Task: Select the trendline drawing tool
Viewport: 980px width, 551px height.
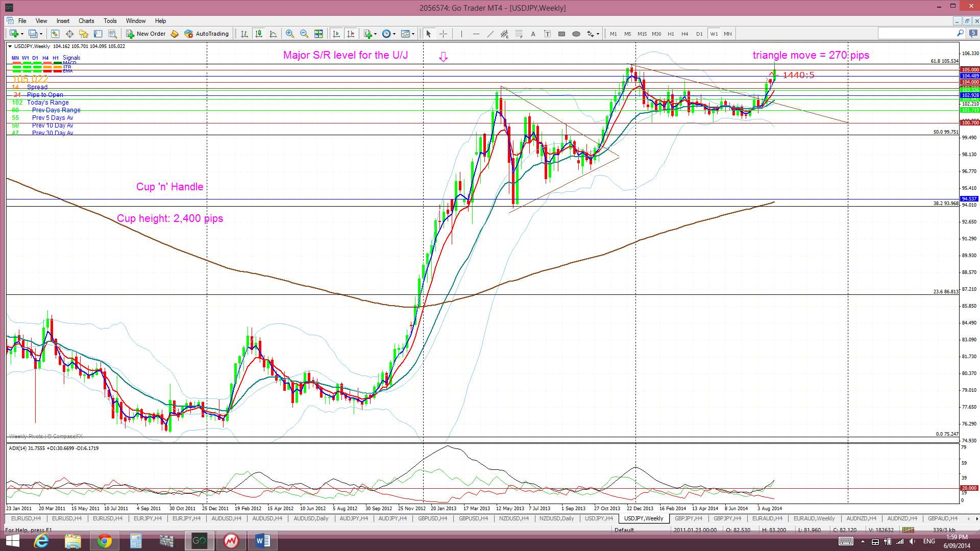Action: pyautogui.click(x=490, y=34)
